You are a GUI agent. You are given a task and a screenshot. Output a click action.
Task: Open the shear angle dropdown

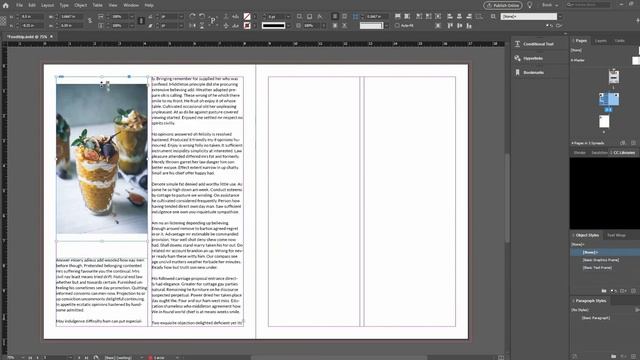pyautogui.click(x=181, y=25)
